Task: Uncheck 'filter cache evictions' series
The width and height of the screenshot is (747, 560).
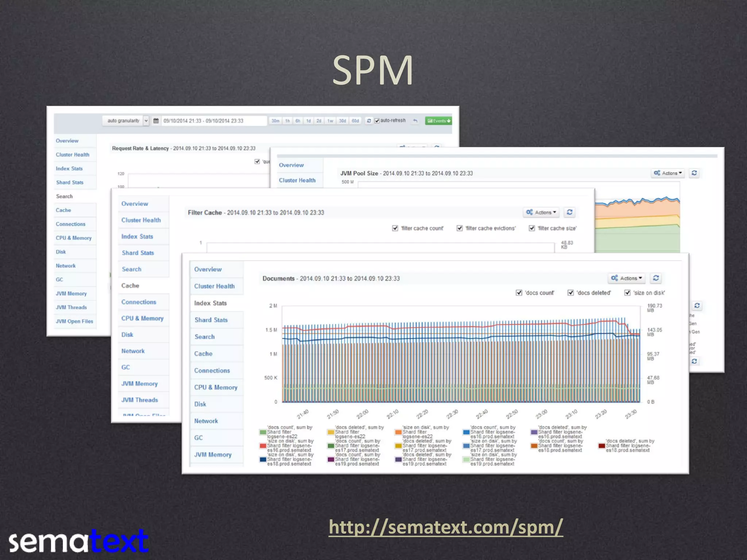Action: pyautogui.click(x=460, y=228)
